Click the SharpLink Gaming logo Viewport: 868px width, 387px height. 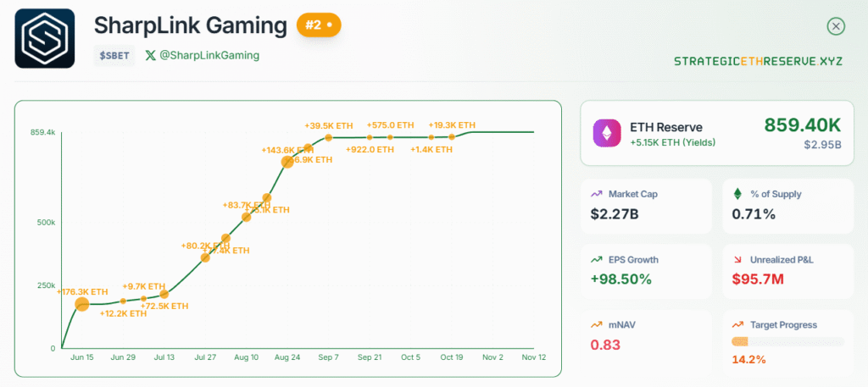pyautogui.click(x=45, y=38)
